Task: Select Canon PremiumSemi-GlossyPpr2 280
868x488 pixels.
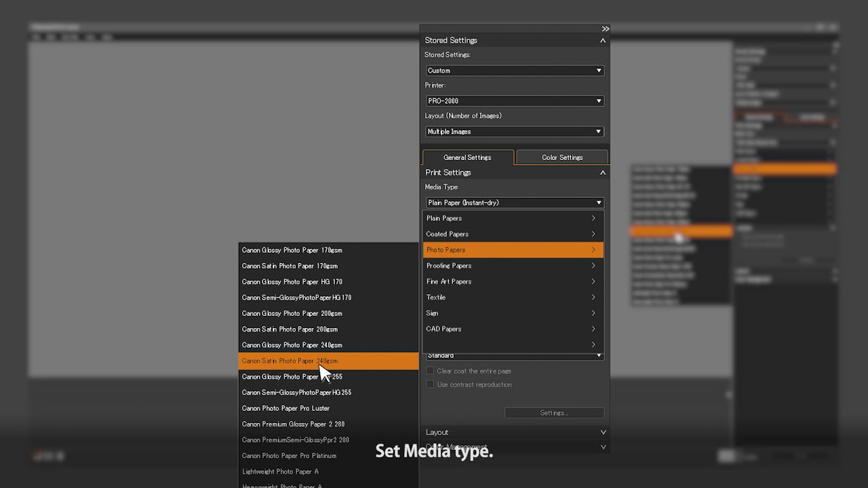Action: (x=329, y=440)
